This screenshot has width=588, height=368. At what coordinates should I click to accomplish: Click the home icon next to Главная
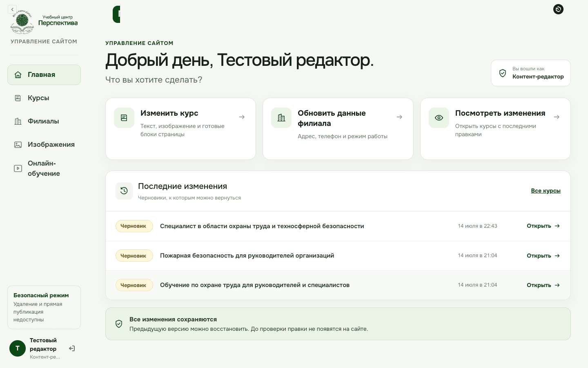click(18, 75)
